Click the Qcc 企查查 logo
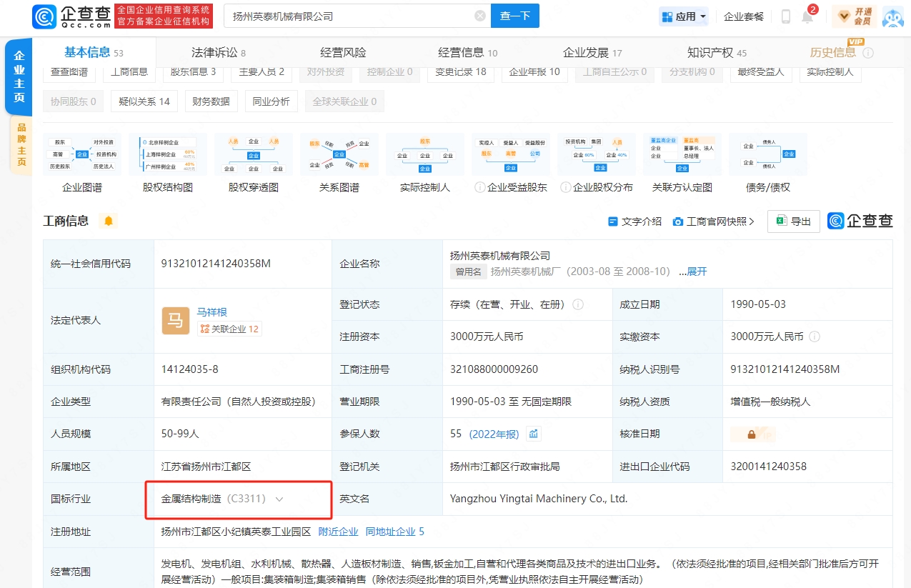This screenshot has height=588, width=911. (x=71, y=16)
